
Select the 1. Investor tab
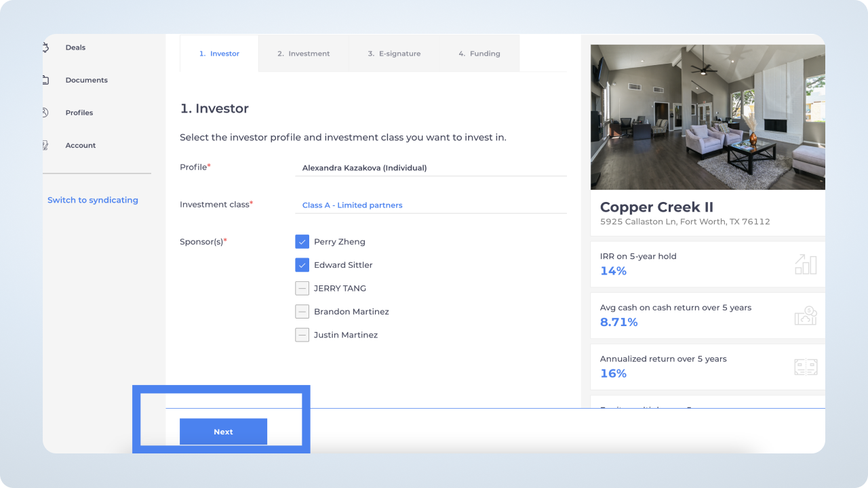(219, 54)
